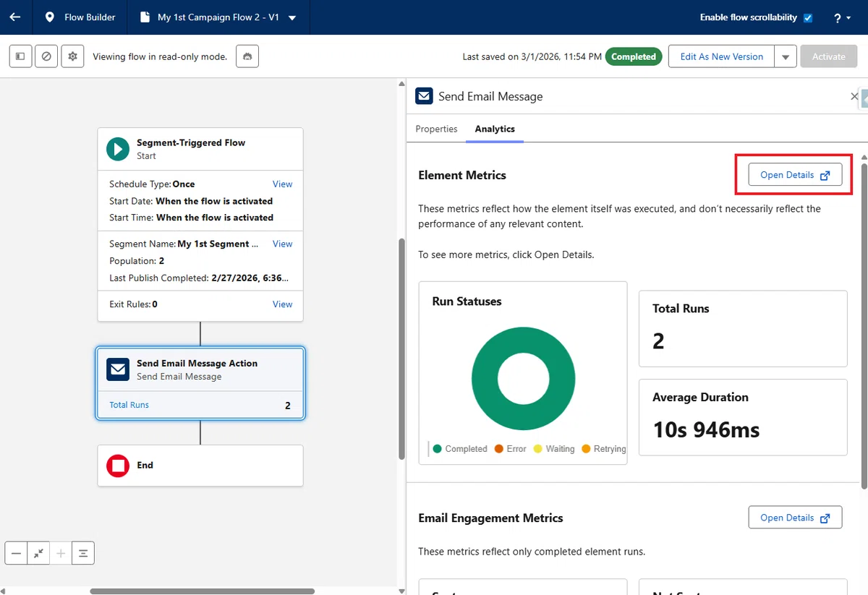Click Open Details for Email Engagement Metrics
The height and width of the screenshot is (595, 868).
tap(795, 518)
